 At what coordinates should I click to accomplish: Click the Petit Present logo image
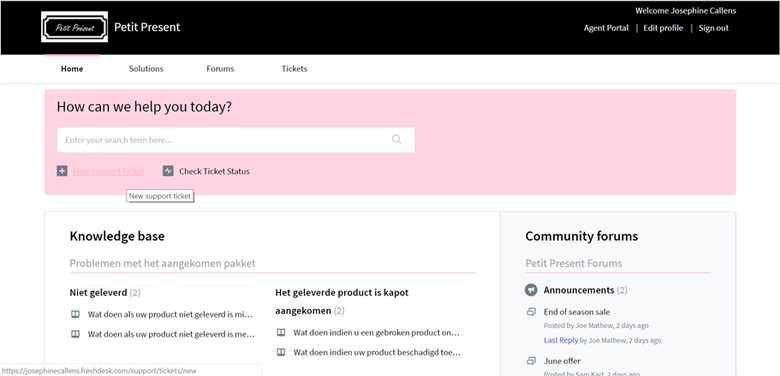pyautogui.click(x=74, y=27)
